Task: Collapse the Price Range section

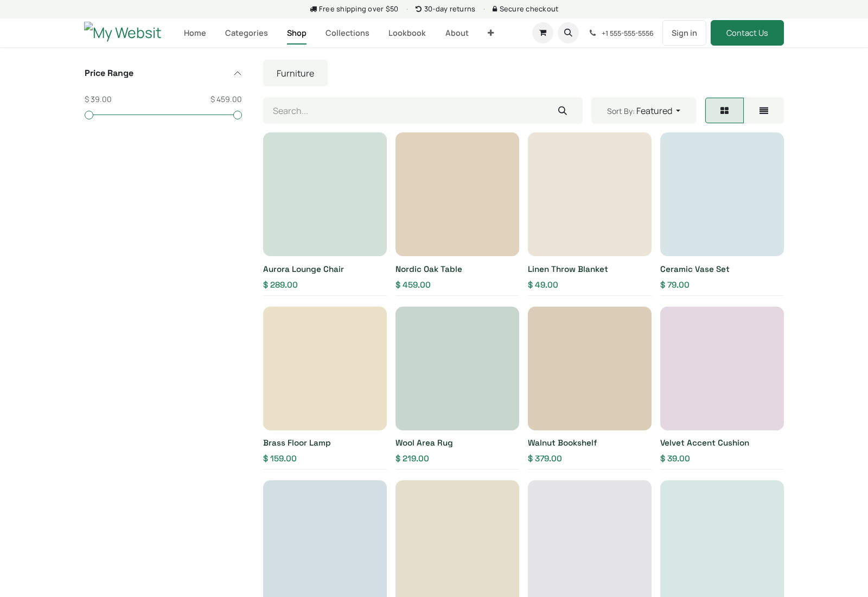Action: 238,73
